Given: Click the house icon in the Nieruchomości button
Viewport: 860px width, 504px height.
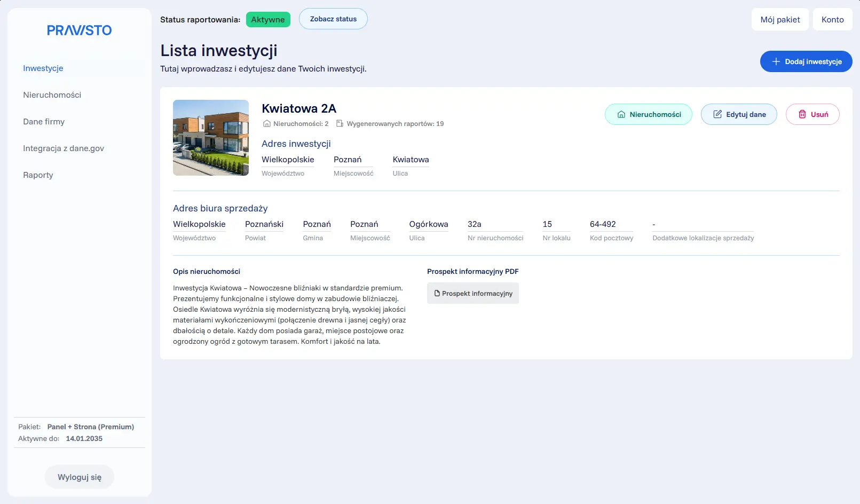Looking at the screenshot, I should click(x=621, y=114).
